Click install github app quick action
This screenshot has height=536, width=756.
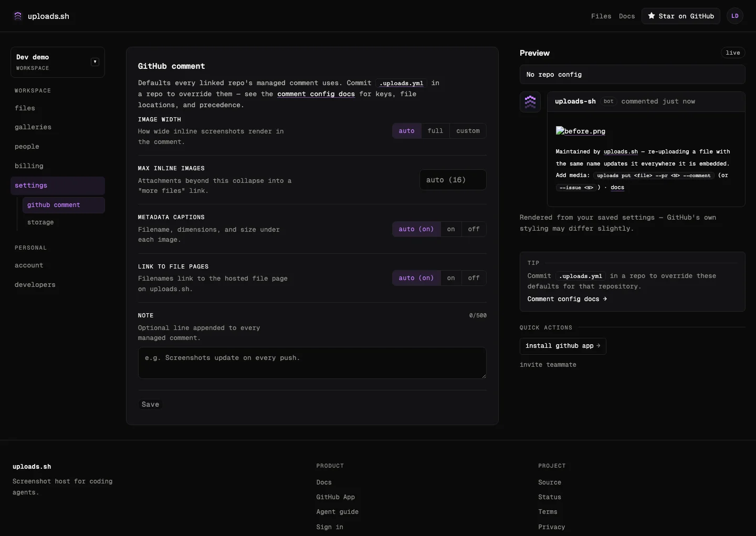click(x=563, y=346)
